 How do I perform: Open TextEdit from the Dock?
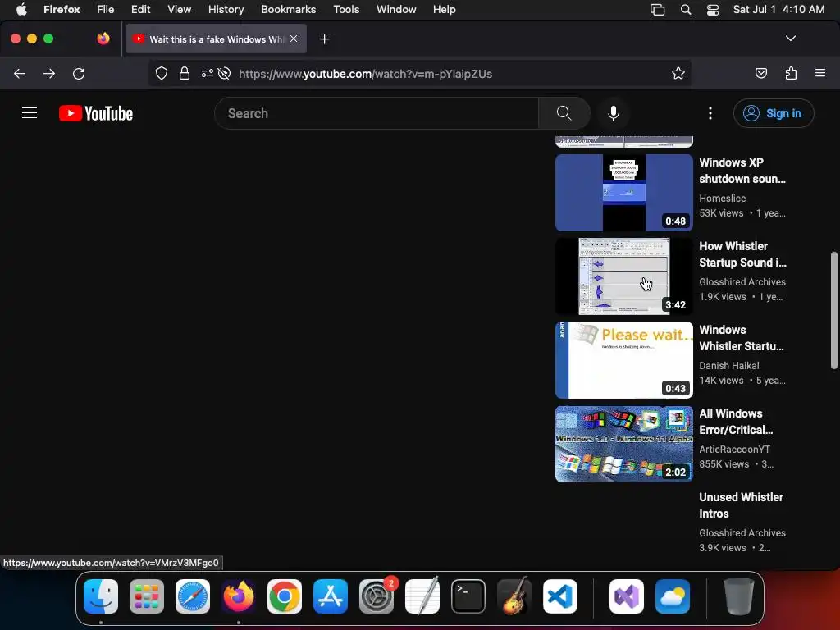422,596
